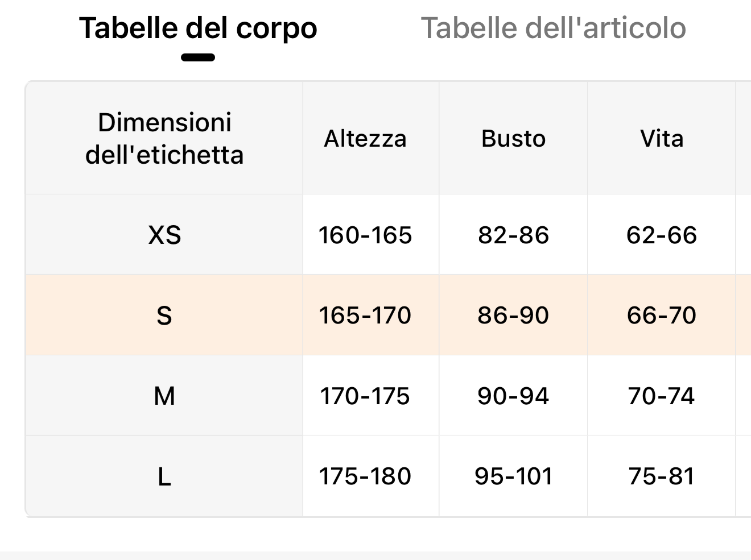
Task: Click the Busto column header
Action: [x=513, y=138]
